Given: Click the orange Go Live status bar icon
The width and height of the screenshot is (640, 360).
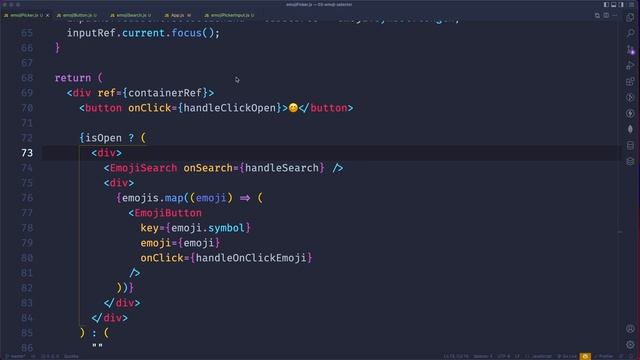Looking at the screenshot, I should point(585,356).
